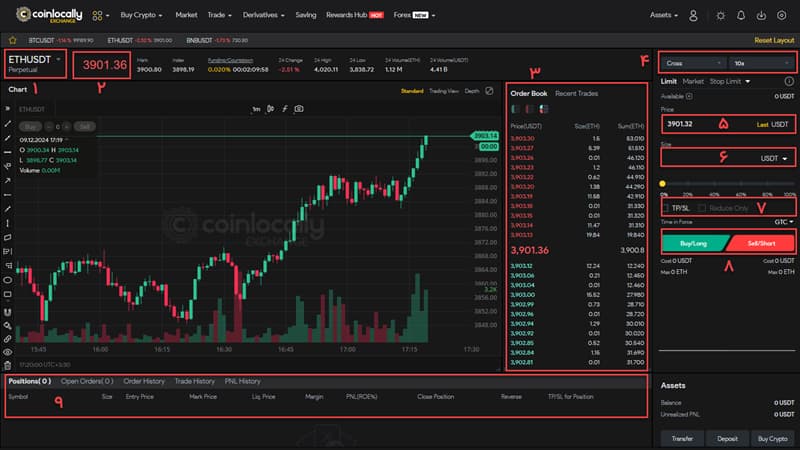Screen dimensions: 800x450
Task: Switch to Order History tab
Action: point(144,381)
